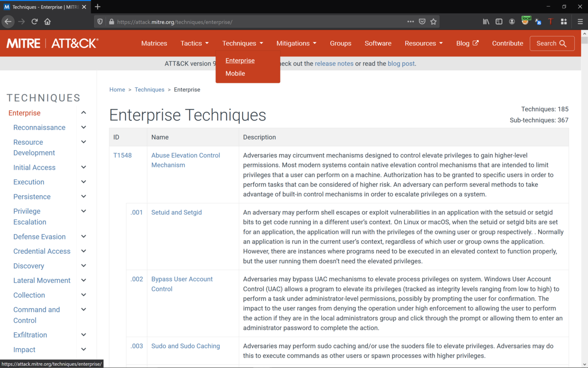Open the page actions three-dot menu
Screen dimensions: 588x368
pyautogui.click(x=411, y=22)
